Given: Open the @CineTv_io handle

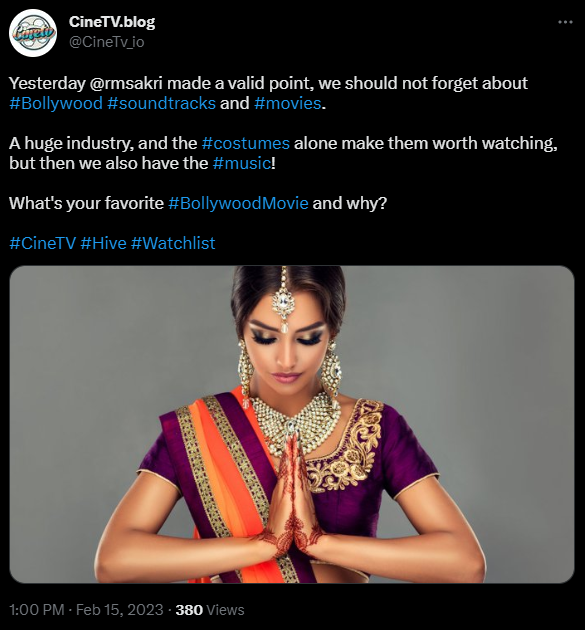Looking at the screenshot, I should (106, 42).
